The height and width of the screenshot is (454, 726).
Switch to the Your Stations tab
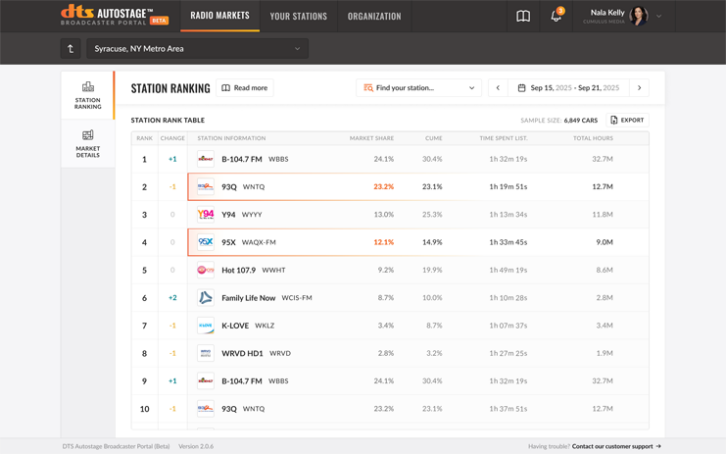(x=299, y=16)
